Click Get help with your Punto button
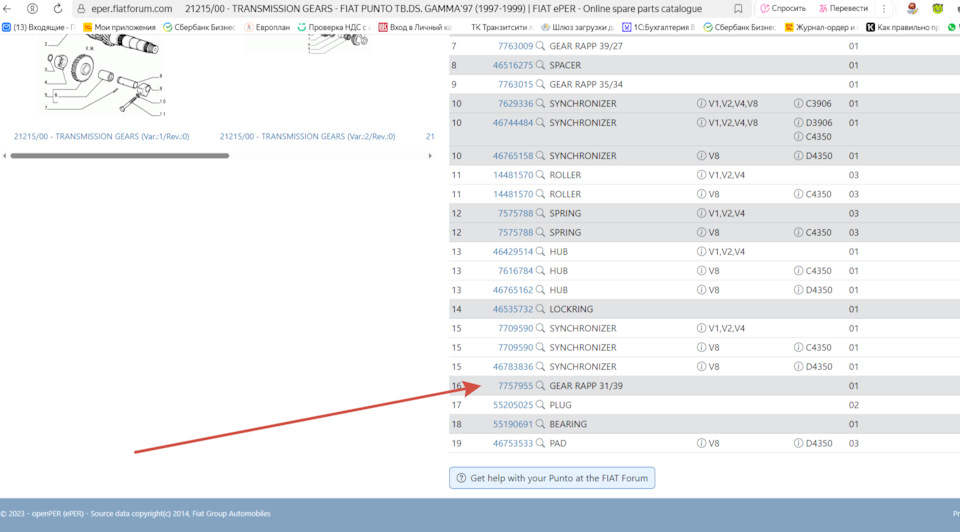The height and width of the screenshot is (532, 960). (552, 478)
